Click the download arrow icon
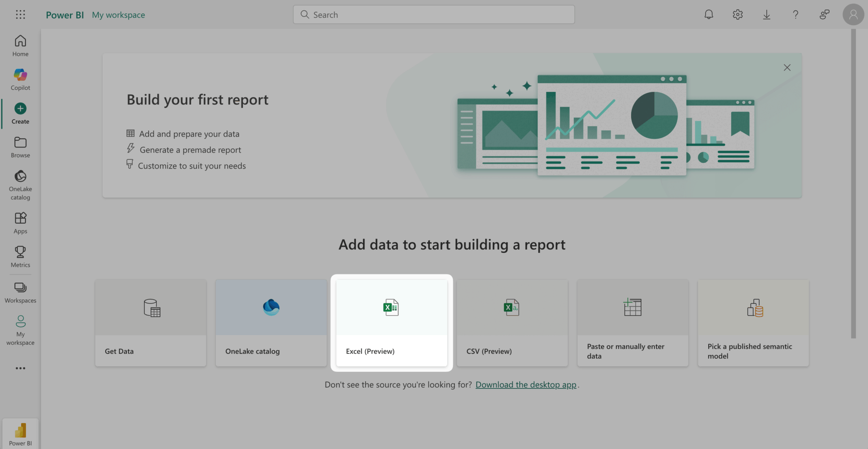 click(766, 15)
